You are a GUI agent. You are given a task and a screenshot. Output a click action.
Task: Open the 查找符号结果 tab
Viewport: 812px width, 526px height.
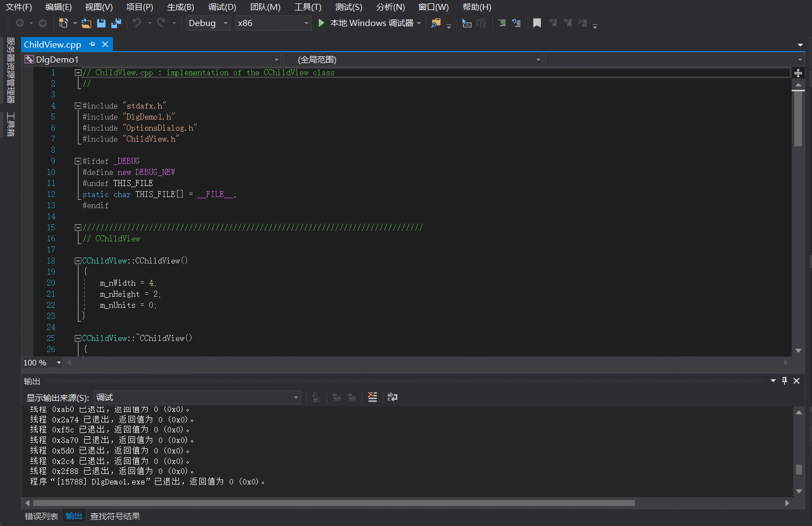[x=115, y=516]
